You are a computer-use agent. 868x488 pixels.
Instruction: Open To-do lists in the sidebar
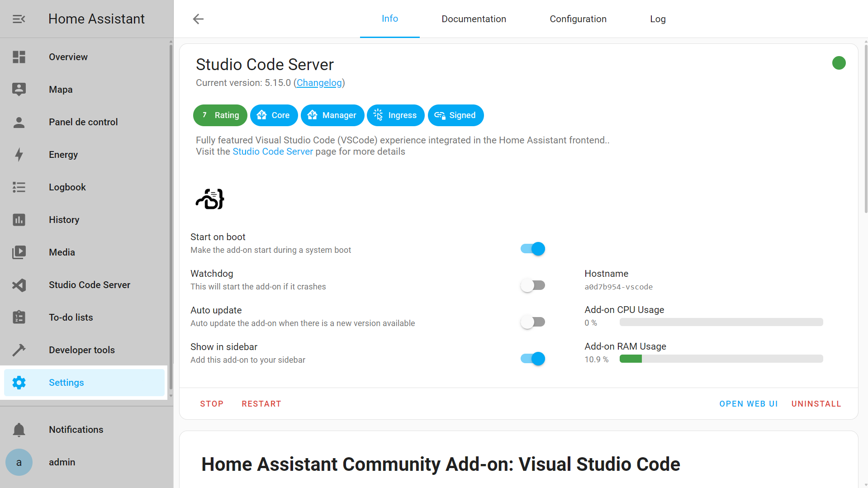84,317
